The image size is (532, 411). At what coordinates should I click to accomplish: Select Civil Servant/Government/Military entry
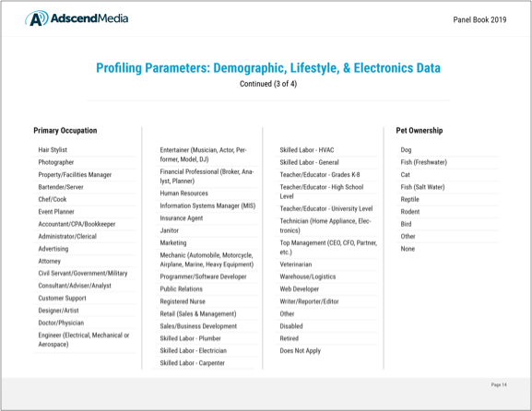point(83,274)
